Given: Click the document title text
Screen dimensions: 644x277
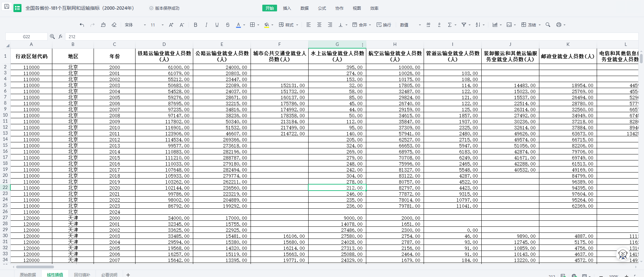Looking at the screenshot, I should pos(80,8).
